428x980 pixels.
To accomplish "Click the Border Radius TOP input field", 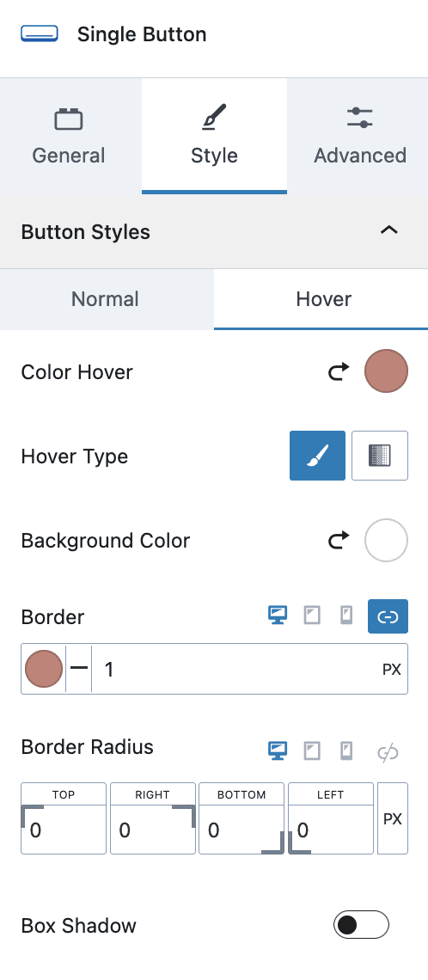I will [x=64, y=830].
